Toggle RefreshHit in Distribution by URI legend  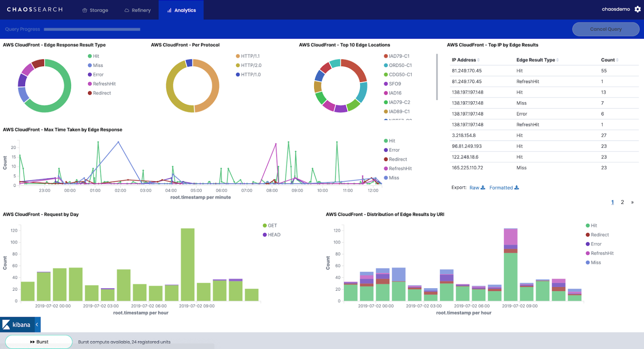[600, 253]
